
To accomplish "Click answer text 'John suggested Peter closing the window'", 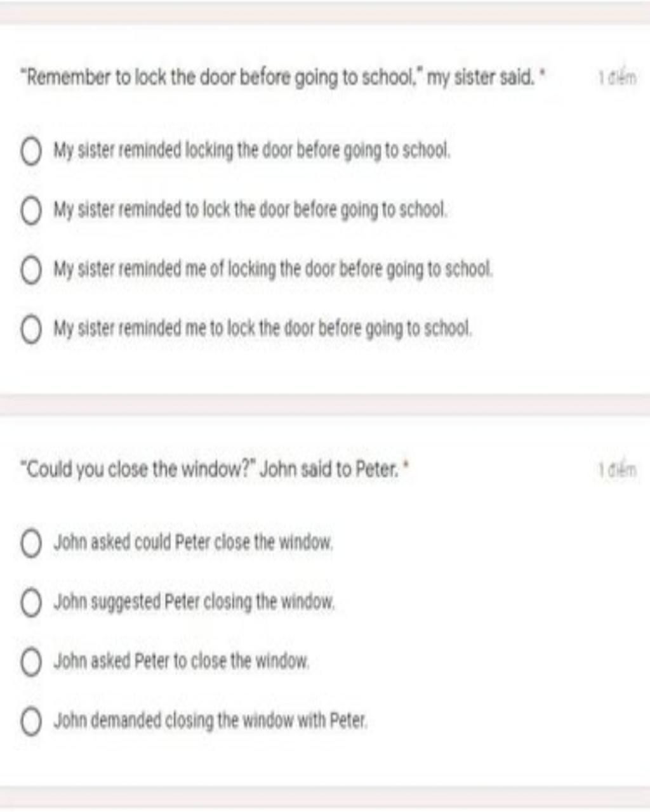I will 194,602.
